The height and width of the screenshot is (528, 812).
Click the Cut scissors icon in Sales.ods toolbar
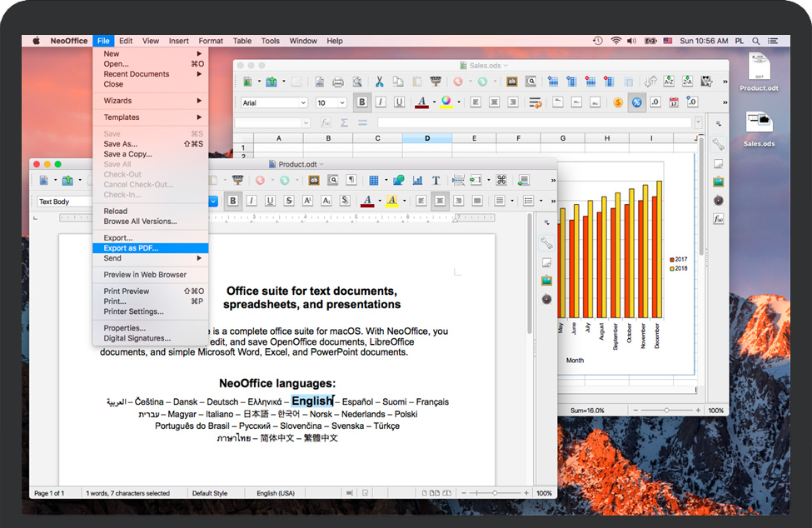point(379,82)
